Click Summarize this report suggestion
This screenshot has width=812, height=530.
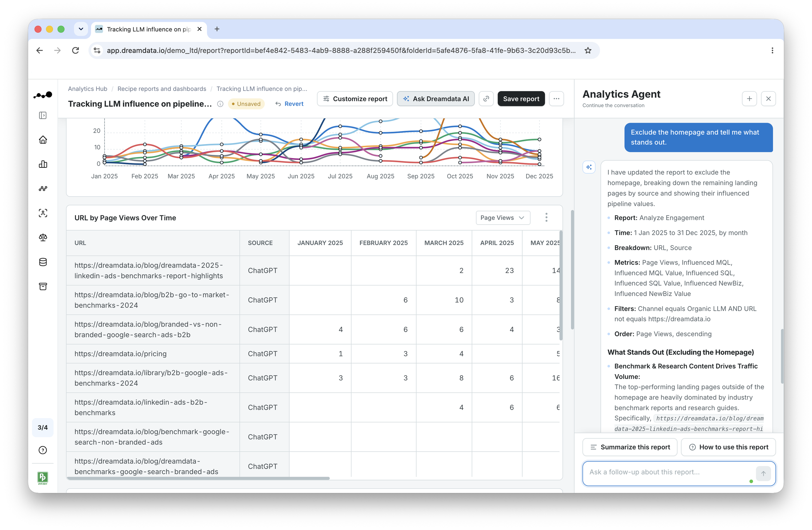click(x=630, y=447)
